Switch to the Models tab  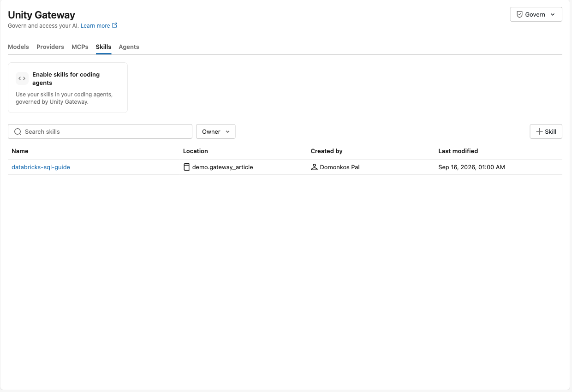pos(18,47)
